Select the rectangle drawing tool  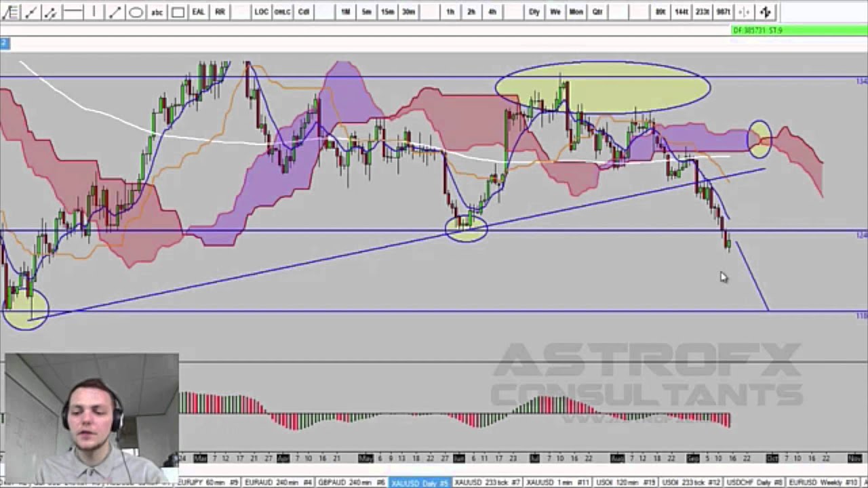pyautogui.click(x=178, y=12)
